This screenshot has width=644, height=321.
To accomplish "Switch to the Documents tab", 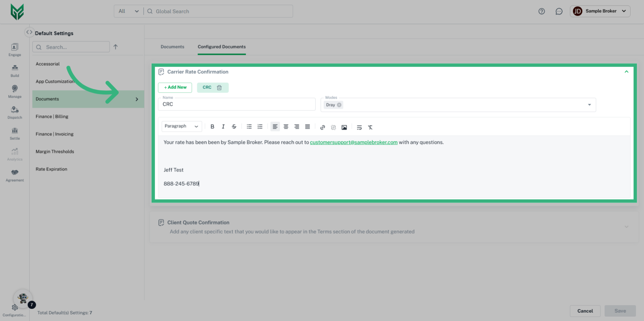I will pos(172,47).
